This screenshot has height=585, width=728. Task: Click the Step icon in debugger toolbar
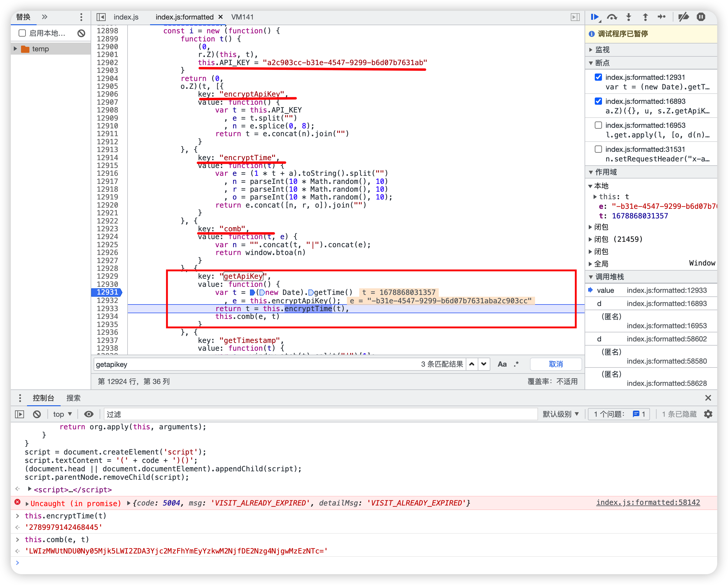[x=662, y=17]
